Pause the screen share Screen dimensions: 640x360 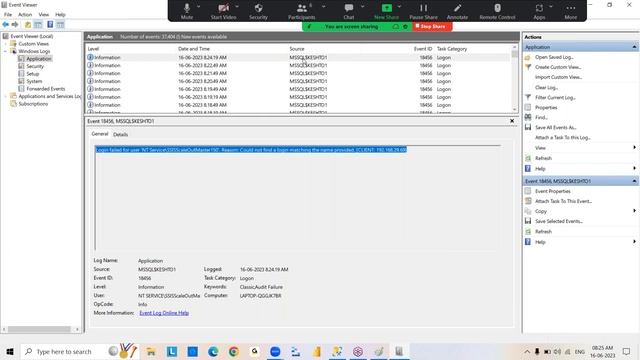pyautogui.click(x=423, y=11)
